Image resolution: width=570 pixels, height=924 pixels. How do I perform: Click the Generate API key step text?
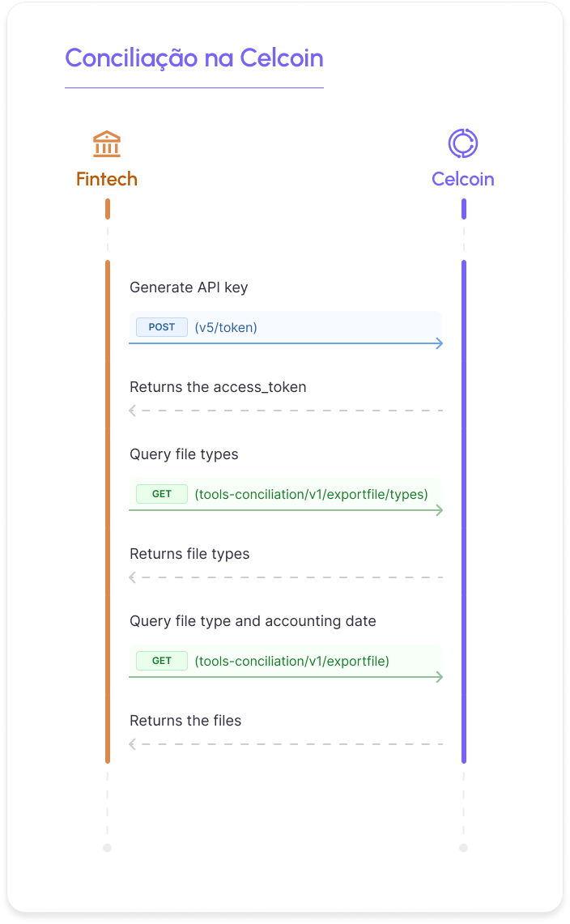click(x=189, y=287)
